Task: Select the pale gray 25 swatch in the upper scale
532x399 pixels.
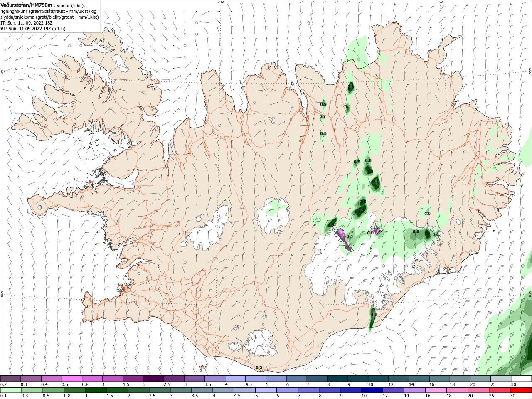Action: (501, 379)
